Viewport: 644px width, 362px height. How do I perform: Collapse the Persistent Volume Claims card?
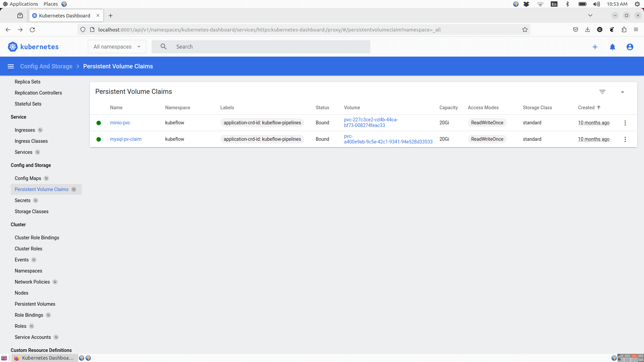coord(623,92)
